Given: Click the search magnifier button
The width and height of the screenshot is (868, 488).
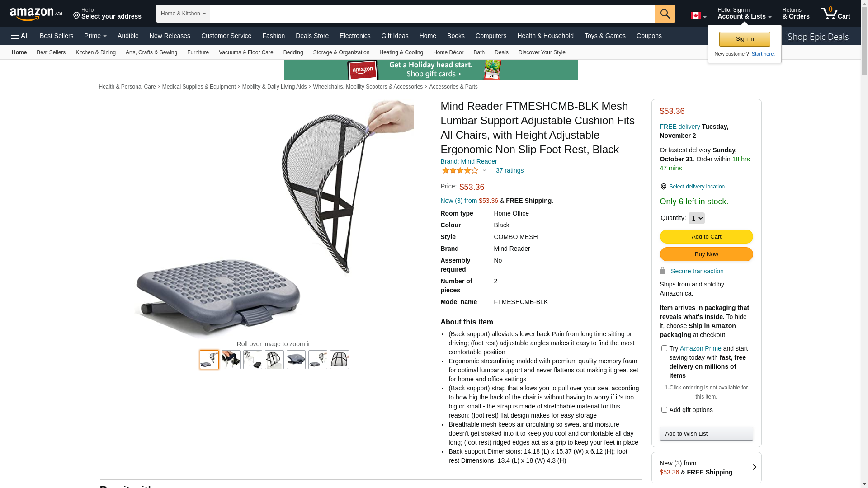Looking at the screenshot, I should (665, 14).
